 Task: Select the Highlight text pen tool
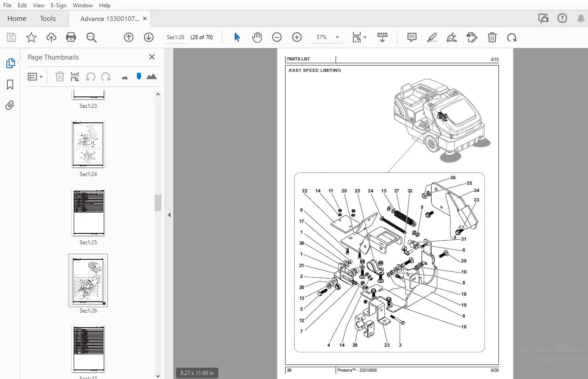(432, 37)
